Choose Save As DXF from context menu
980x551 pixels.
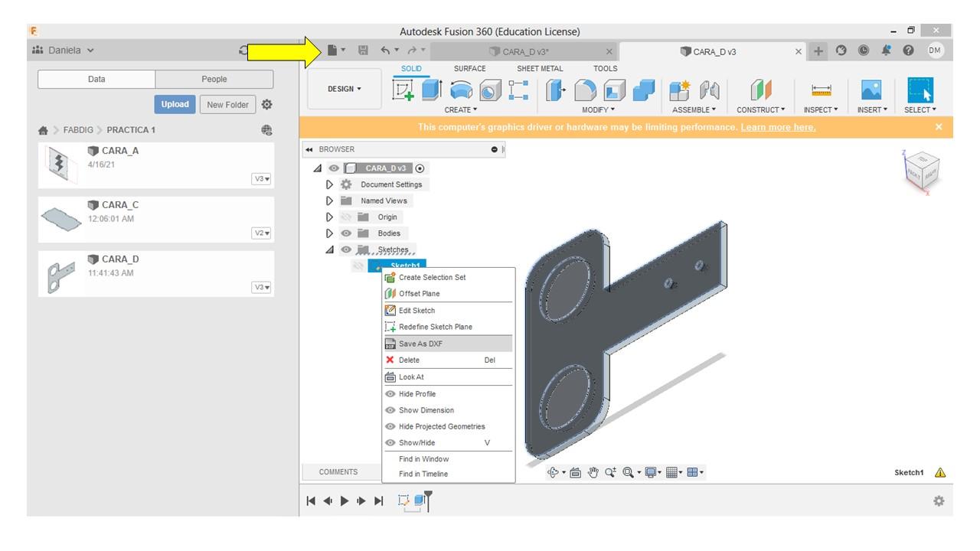(448, 344)
